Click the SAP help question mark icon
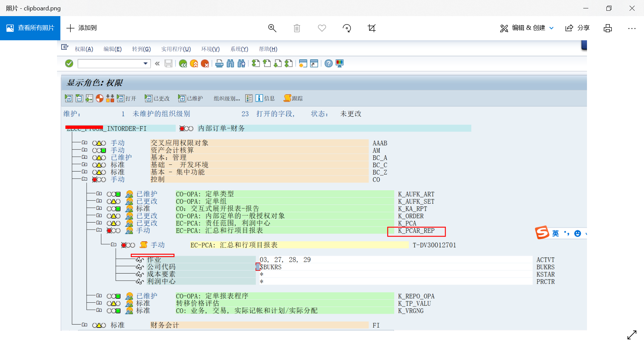The width and height of the screenshot is (644, 347). (x=329, y=63)
